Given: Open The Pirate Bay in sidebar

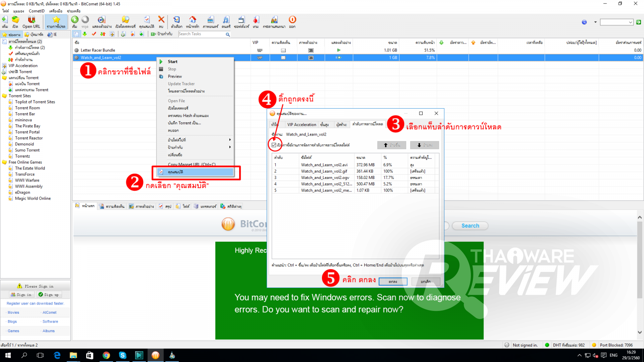Looking at the screenshot, I should point(28,126).
